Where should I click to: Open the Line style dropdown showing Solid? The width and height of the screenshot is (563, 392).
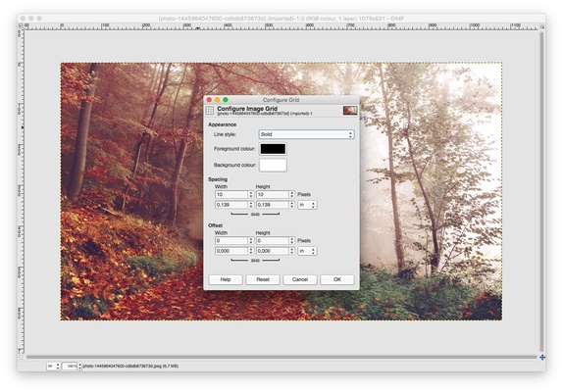click(x=306, y=134)
